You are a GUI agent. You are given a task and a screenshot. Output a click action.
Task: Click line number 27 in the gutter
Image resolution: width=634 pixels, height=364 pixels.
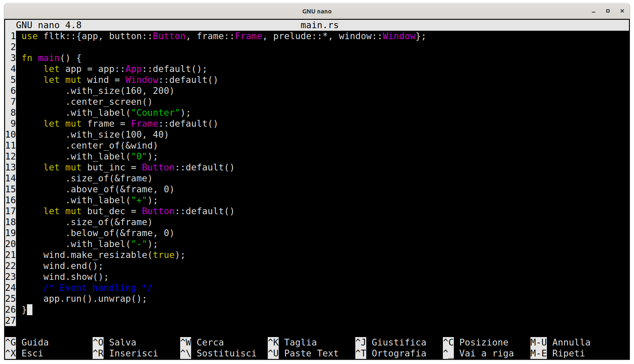pos(11,321)
